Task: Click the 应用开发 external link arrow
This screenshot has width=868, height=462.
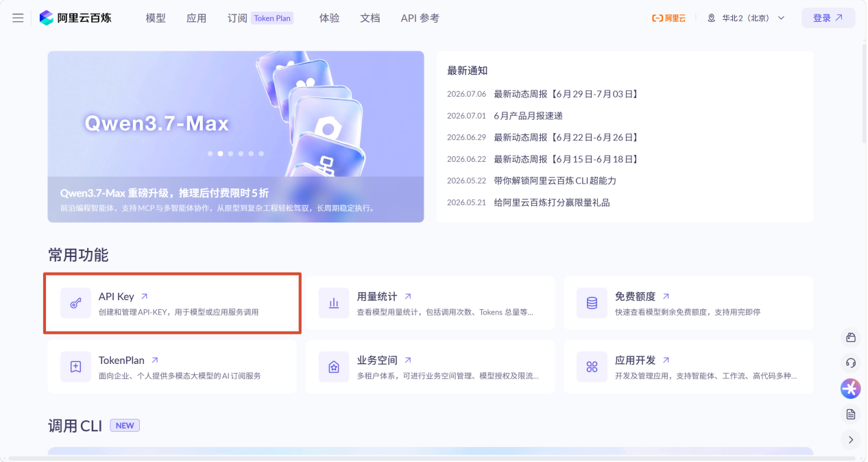Action: [x=666, y=360]
